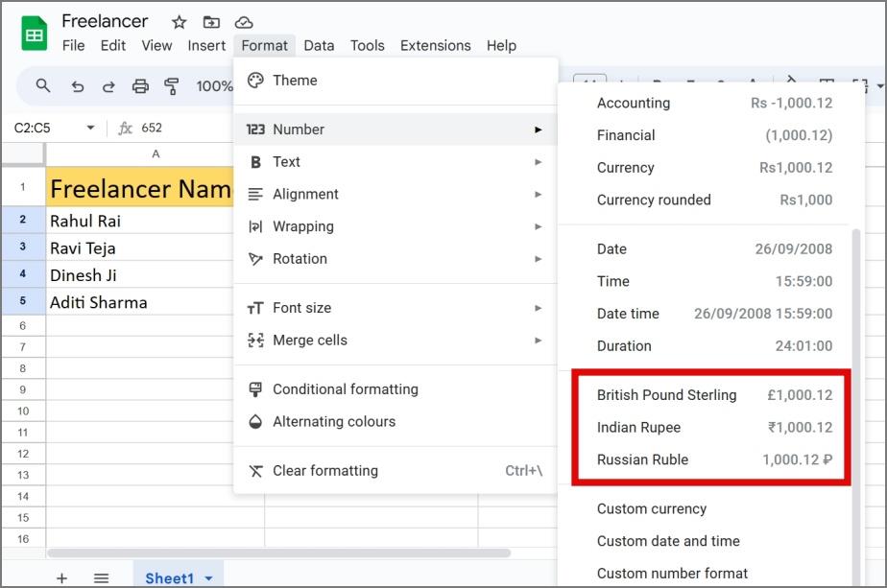Choose British Pound Sterling format
The width and height of the screenshot is (887, 588).
click(706, 394)
